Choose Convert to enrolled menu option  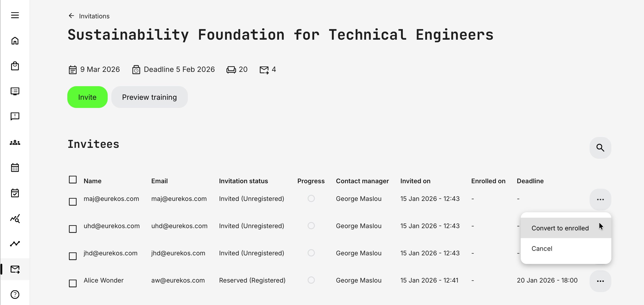click(x=560, y=228)
